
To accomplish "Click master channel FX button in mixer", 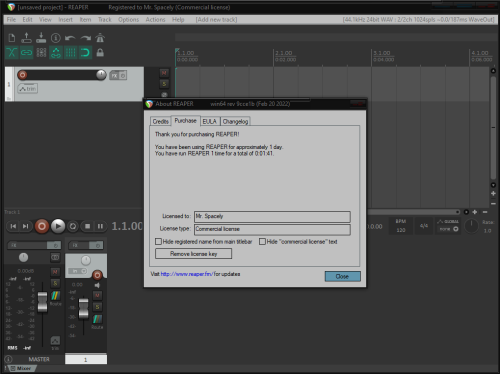I will 27,245.
